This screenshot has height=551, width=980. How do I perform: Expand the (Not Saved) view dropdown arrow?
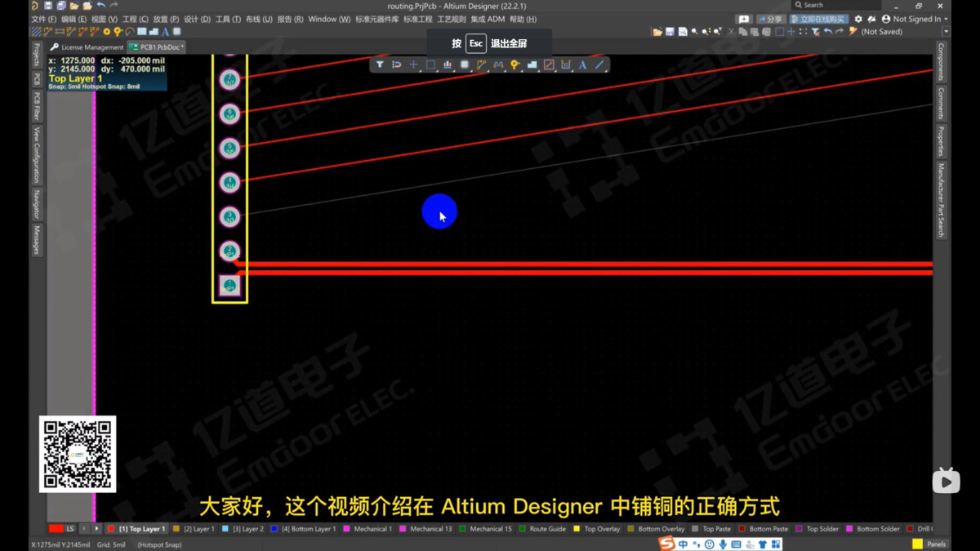pyautogui.click(x=946, y=32)
